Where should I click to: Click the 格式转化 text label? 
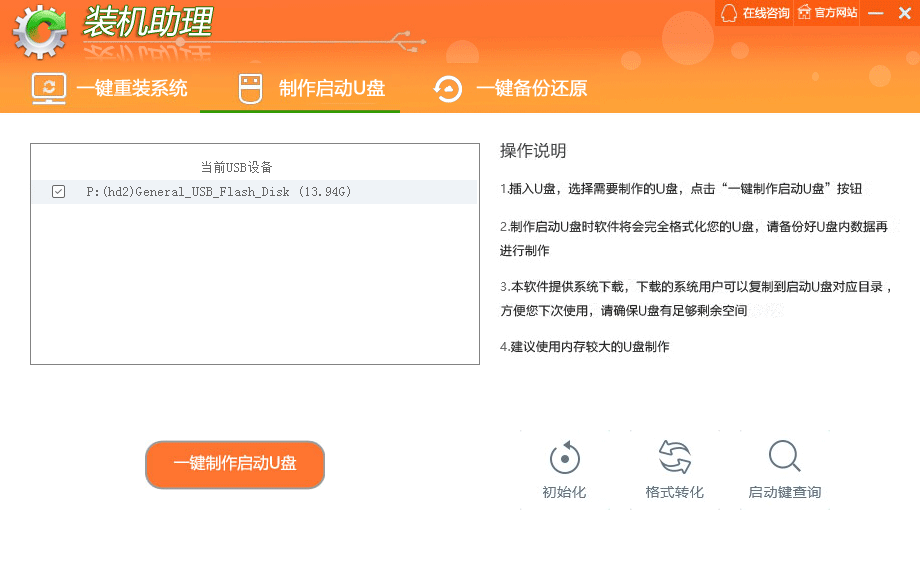tap(675, 492)
